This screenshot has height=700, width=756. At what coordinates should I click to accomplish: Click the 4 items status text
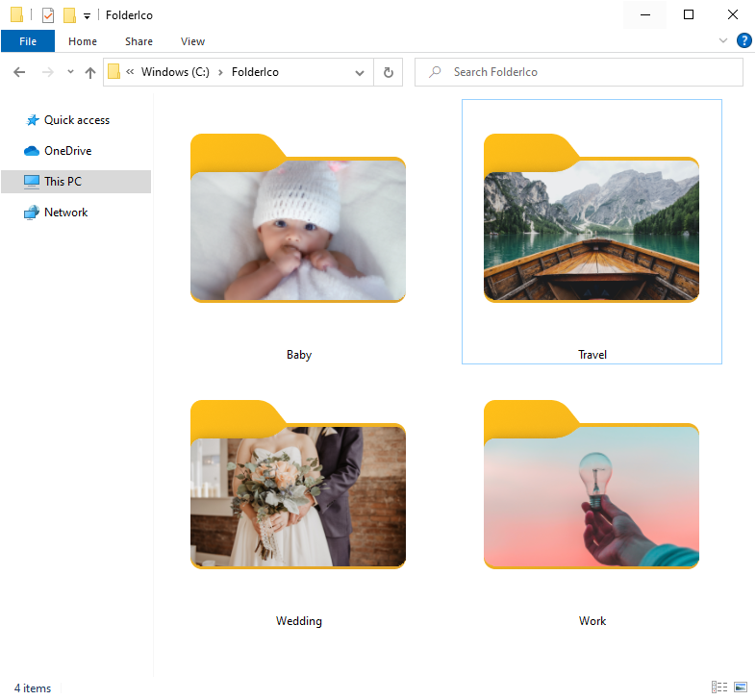[33, 687]
